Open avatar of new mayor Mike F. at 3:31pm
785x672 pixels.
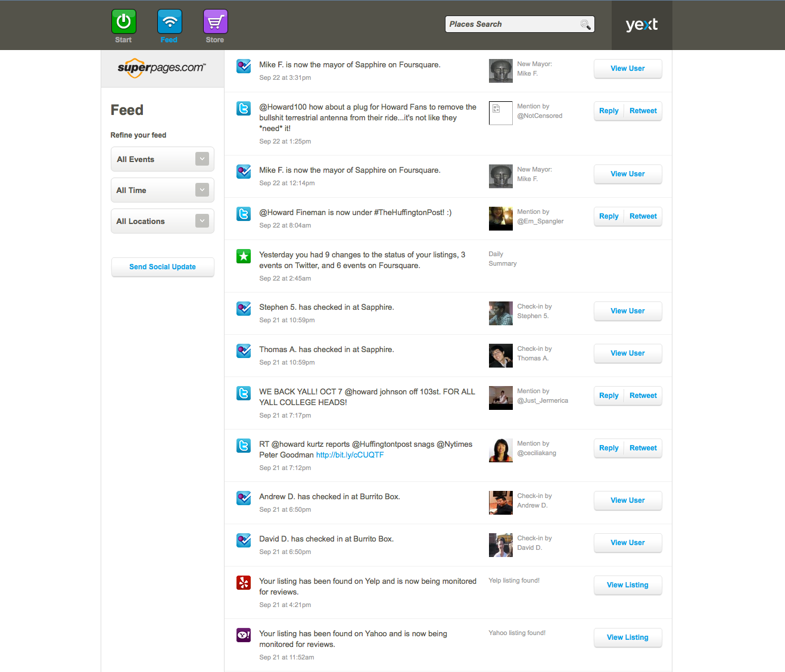click(501, 71)
